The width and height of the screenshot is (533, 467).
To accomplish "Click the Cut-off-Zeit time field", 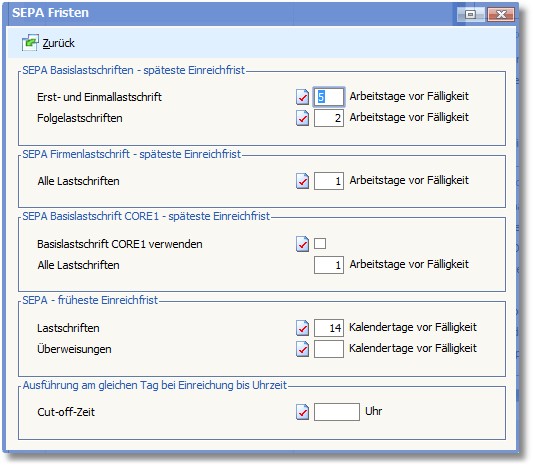I will point(337,412).
